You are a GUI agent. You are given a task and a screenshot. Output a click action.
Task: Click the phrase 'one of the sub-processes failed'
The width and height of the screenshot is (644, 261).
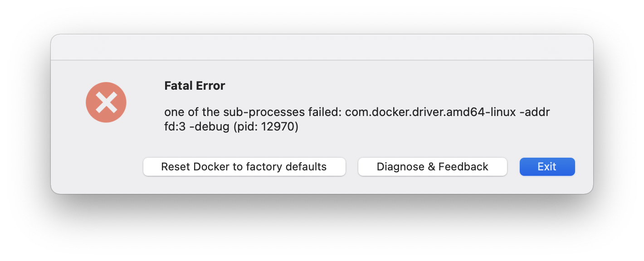pos(252,112)
